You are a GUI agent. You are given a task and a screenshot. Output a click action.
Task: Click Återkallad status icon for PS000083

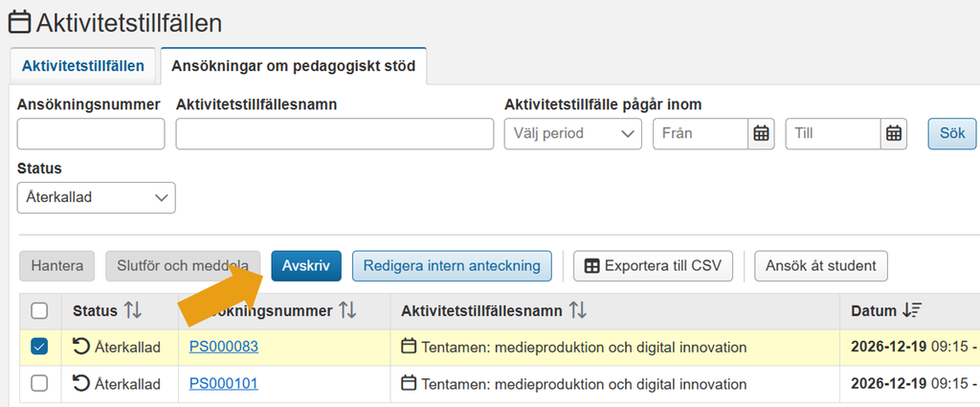pyautogui.click(x=81, y=347)
